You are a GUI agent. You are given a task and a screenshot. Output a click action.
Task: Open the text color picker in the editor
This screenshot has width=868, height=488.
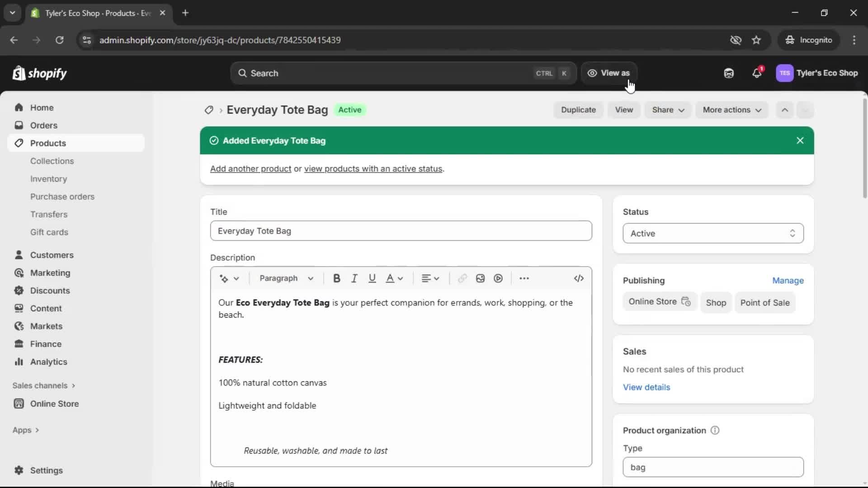394,278
